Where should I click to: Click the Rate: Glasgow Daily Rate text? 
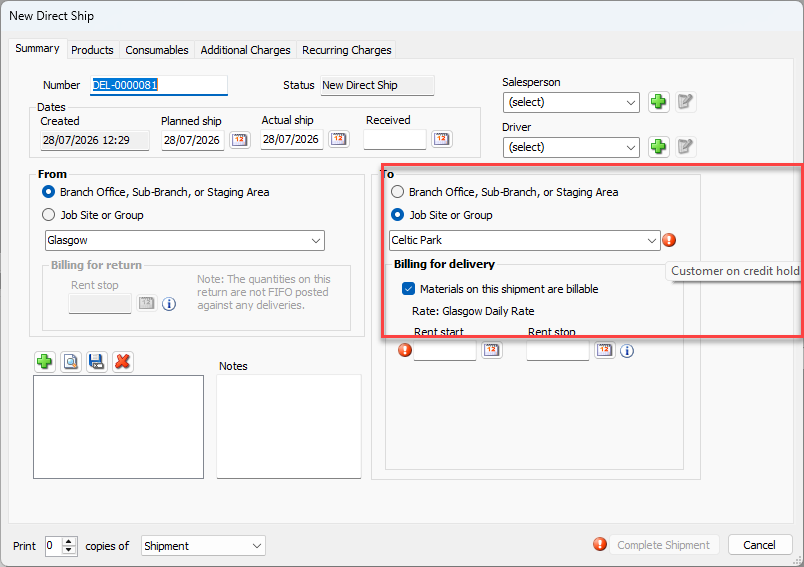[473, 311]
